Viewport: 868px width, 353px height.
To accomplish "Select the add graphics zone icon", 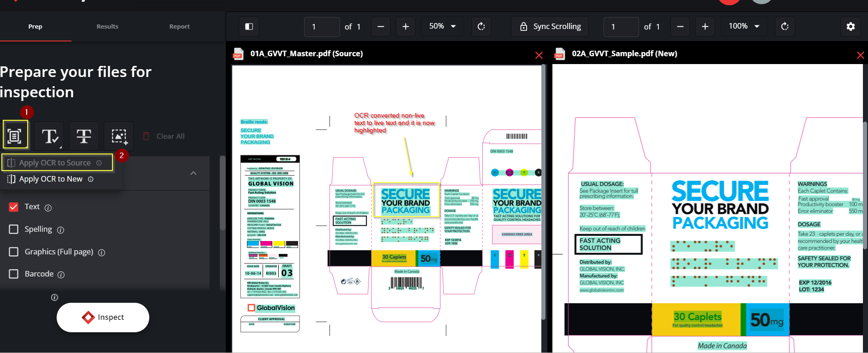I will 119,136.
